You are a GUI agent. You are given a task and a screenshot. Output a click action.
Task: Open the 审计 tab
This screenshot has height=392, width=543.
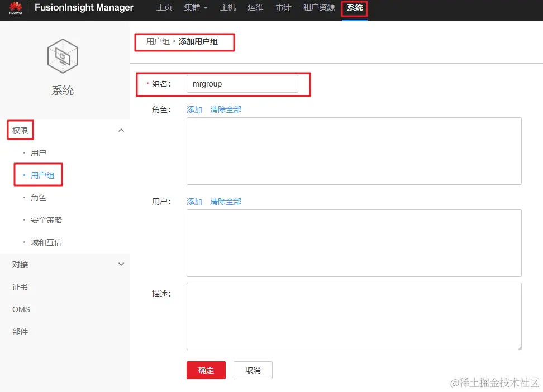pos(283,7)
